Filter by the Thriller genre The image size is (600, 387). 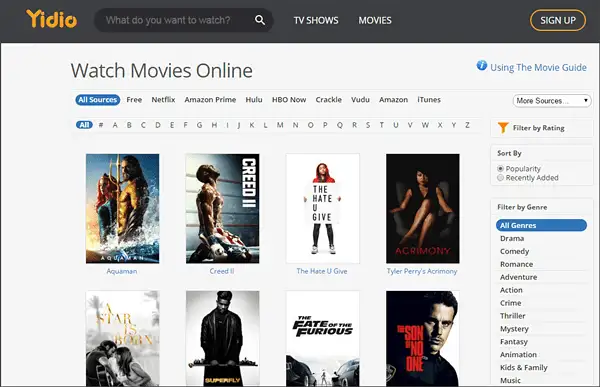click(512, 316)
